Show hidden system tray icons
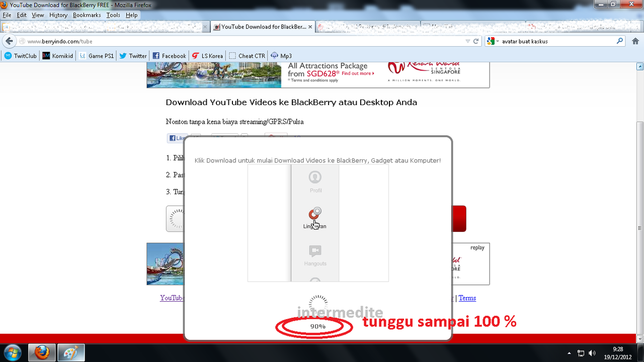Image resolution: width=644 pixels, height=362 pixels. click(x=569, y=353)
